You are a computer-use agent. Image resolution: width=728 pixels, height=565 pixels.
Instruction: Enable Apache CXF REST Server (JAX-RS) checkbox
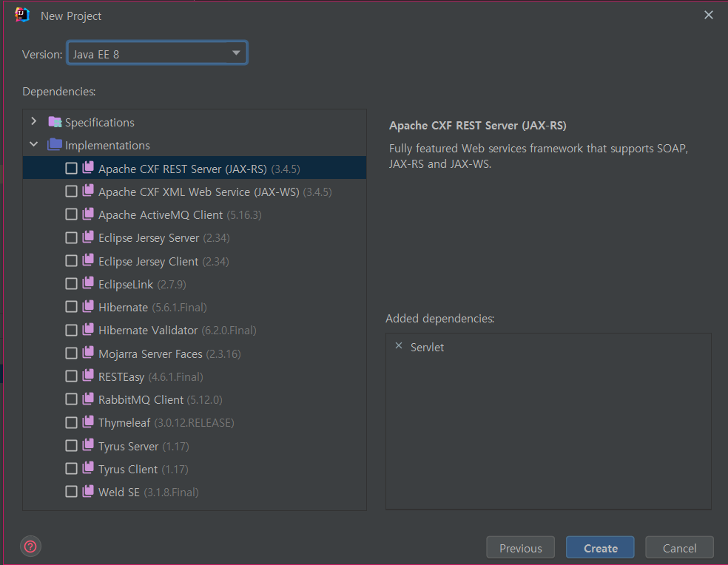coord(71,169)
